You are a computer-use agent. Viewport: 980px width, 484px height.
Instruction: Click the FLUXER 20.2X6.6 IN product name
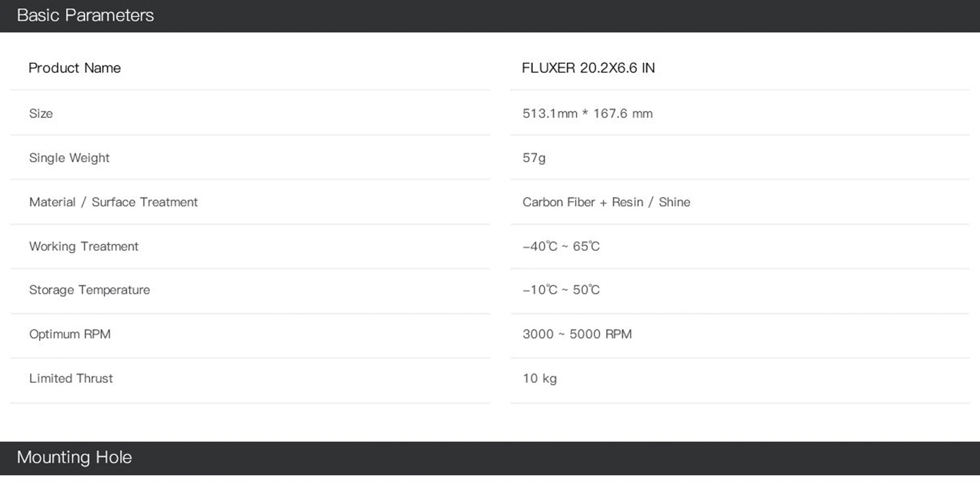[x=588, y=68]
